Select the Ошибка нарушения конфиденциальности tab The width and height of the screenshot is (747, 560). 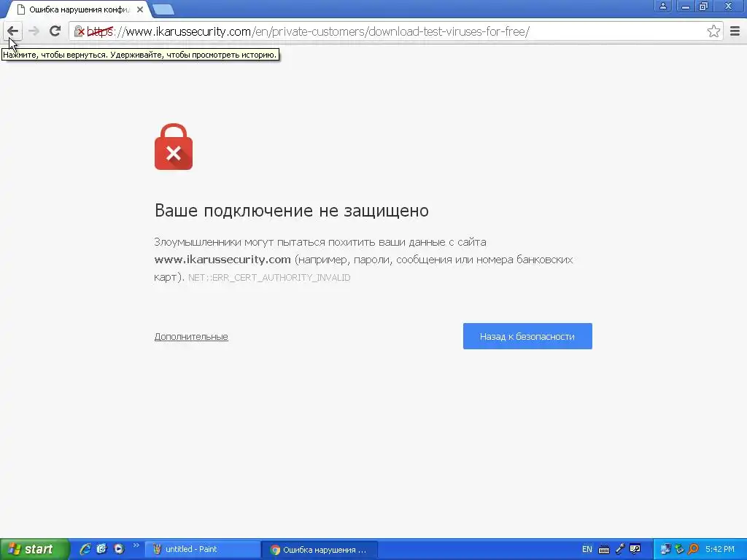[x=79, y=9]
